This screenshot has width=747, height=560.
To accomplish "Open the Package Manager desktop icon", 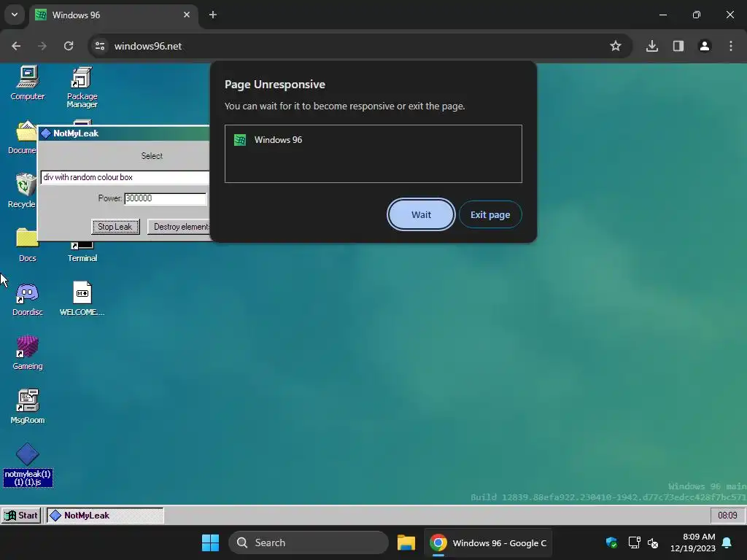I will 82,87.
